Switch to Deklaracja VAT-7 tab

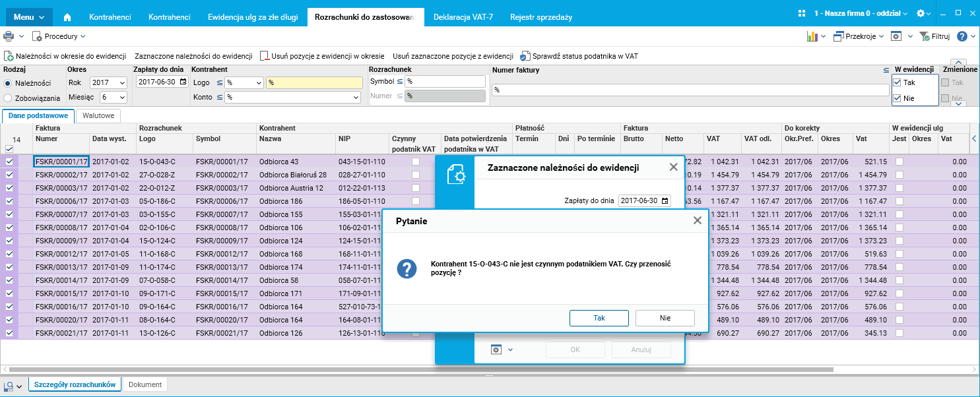[463, 16]
